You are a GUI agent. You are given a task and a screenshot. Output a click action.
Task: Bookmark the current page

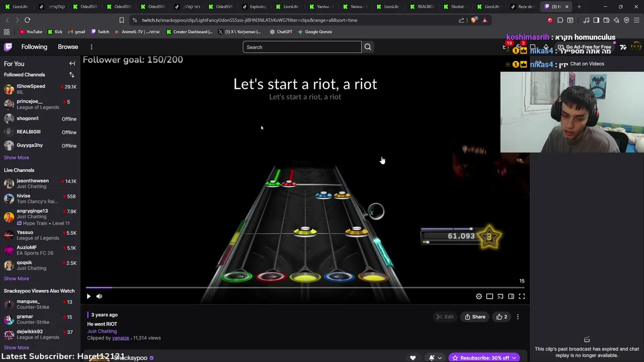[121, 20]
